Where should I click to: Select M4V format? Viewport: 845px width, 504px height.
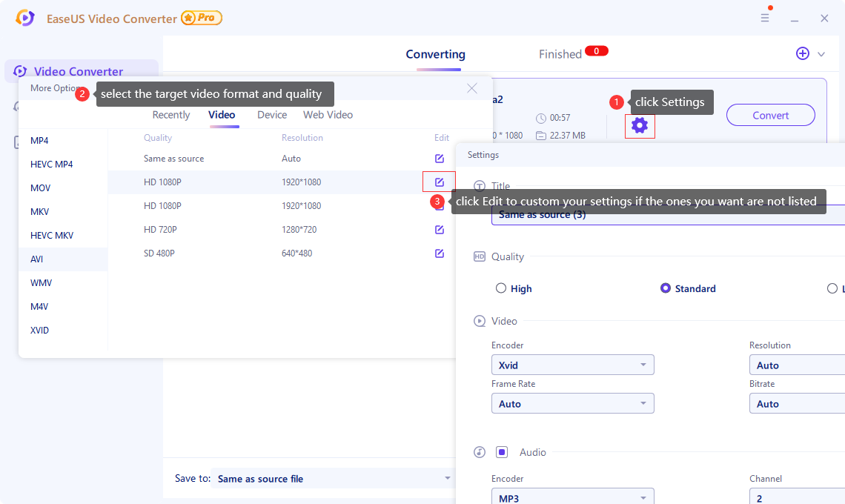[x=63, y=307]
